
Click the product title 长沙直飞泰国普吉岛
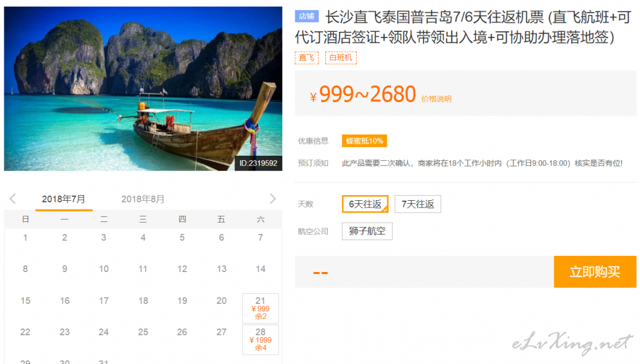(x=463, y=27)
